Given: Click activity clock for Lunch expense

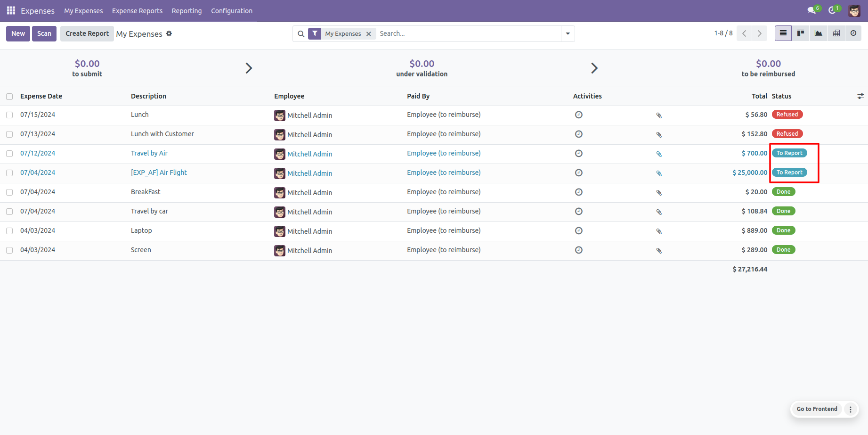Looking at the screenshot, I should click(579, 115).
